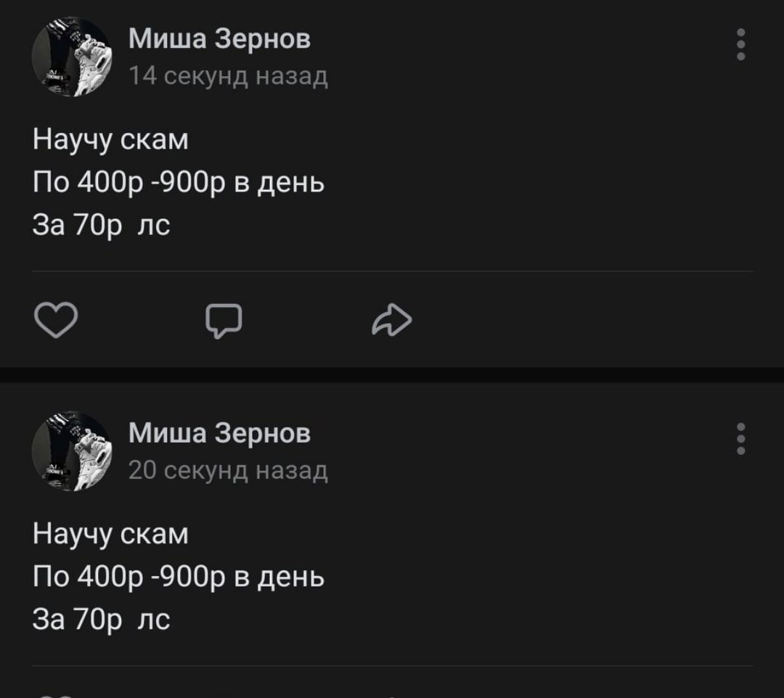784x698 pixels.
Task: Click the divider line under first post text
Action: (392, 271)
